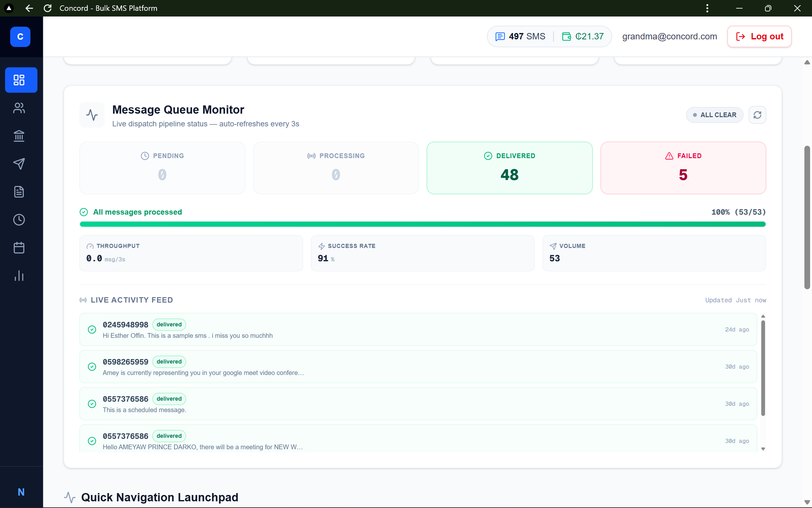Viewport: 812px width, 508px height.
Task: Click the Failed warning triangle icon
Action: coord(669,156)
